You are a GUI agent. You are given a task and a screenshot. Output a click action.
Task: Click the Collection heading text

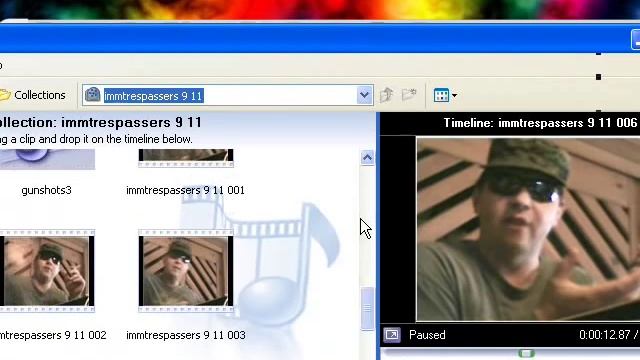pos(101,122)
